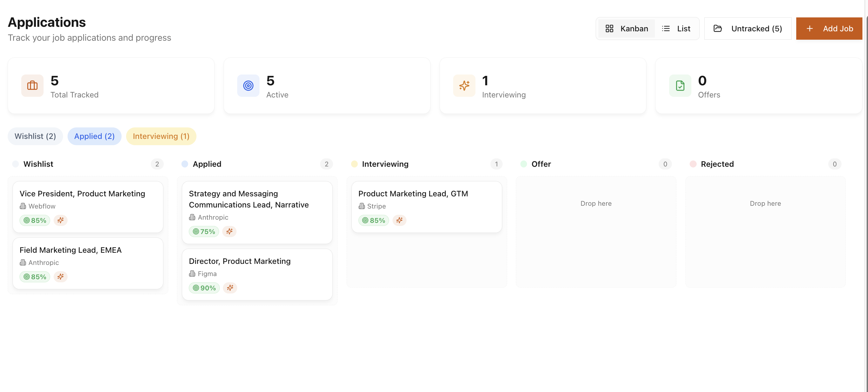868x392 pixels.
Task: Open Vice President, Product Marketing card
Action: pyautogui.click(x=82, y=194)
